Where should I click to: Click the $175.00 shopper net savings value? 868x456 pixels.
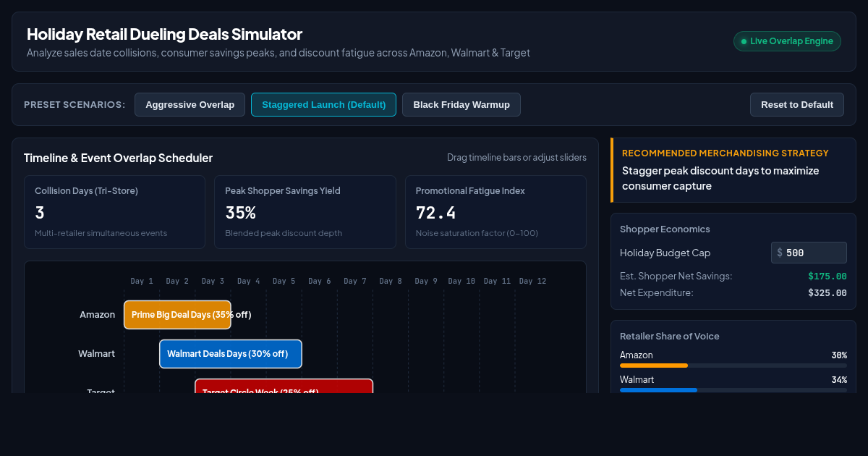click(827, 276)
